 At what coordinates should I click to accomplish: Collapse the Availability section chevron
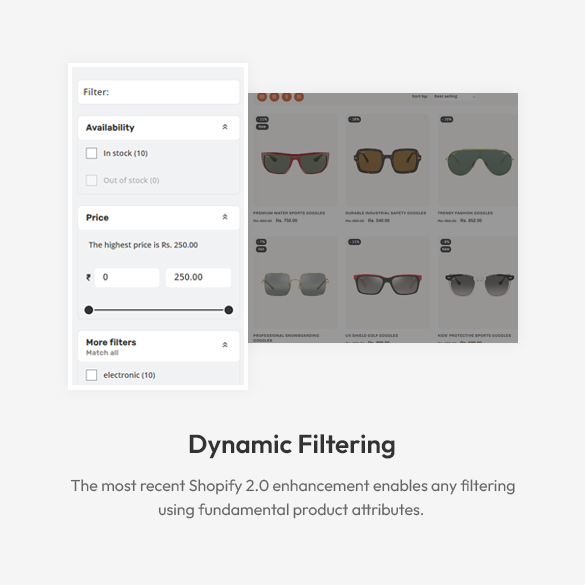(225, 127)
